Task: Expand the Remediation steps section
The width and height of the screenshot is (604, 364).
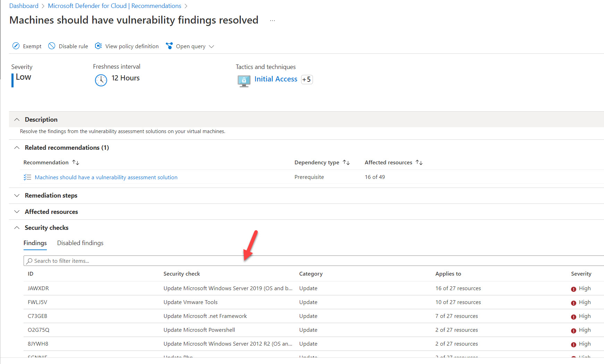Action: (17, 196)
